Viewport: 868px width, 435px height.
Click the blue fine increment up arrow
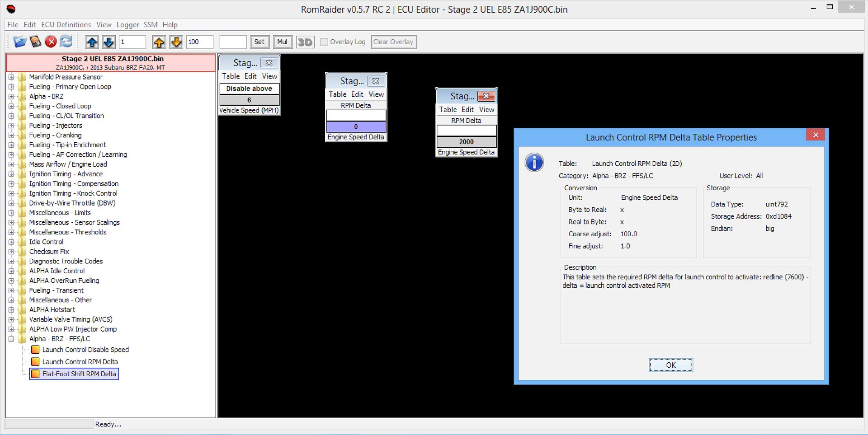(x=92, y=42)
